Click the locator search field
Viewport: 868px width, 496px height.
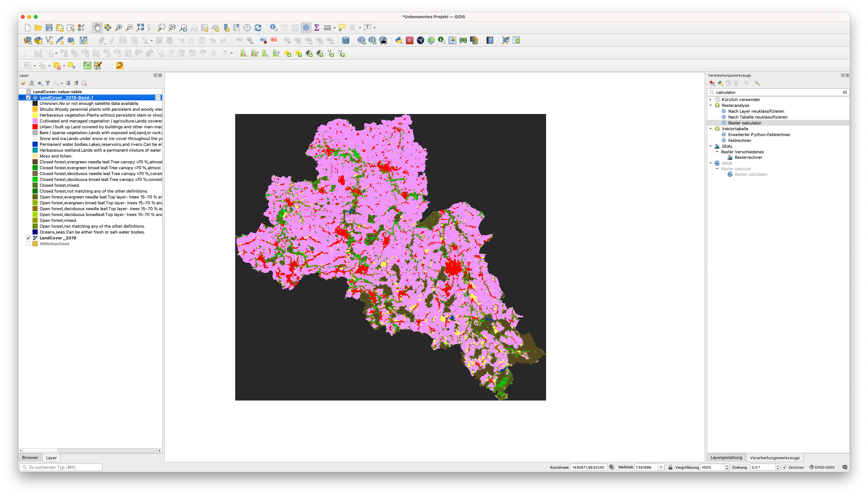[x=61, y=467]
